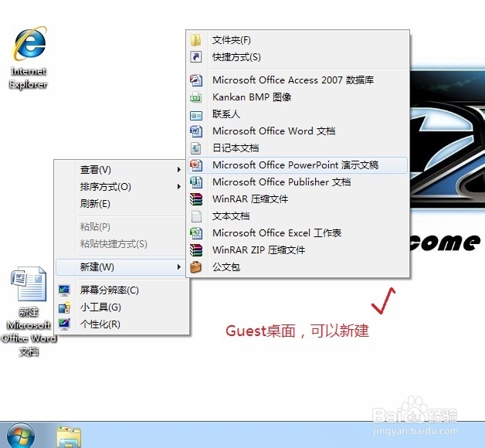
Task: Click the contact card icon beside 联系人
Action: 196,116
